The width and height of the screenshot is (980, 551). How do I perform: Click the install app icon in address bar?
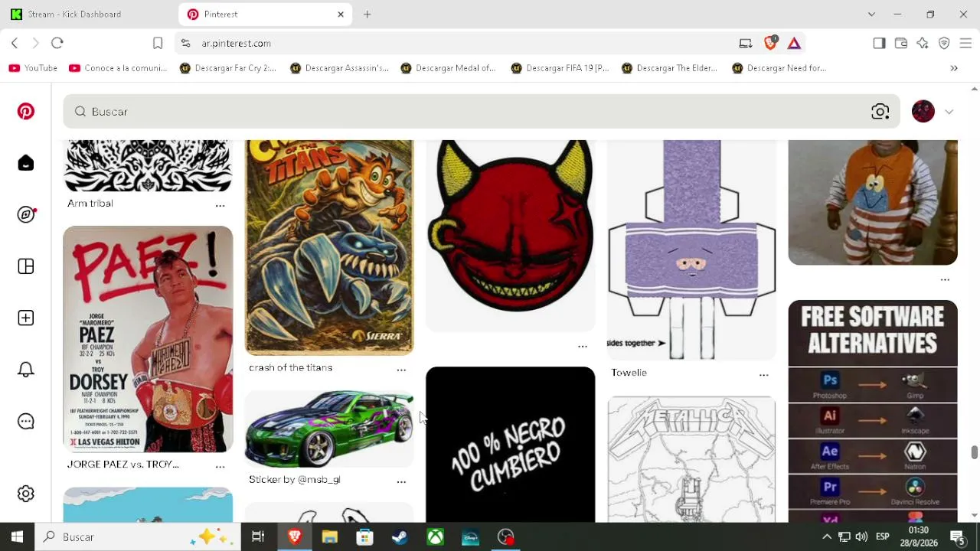(746, 44)
